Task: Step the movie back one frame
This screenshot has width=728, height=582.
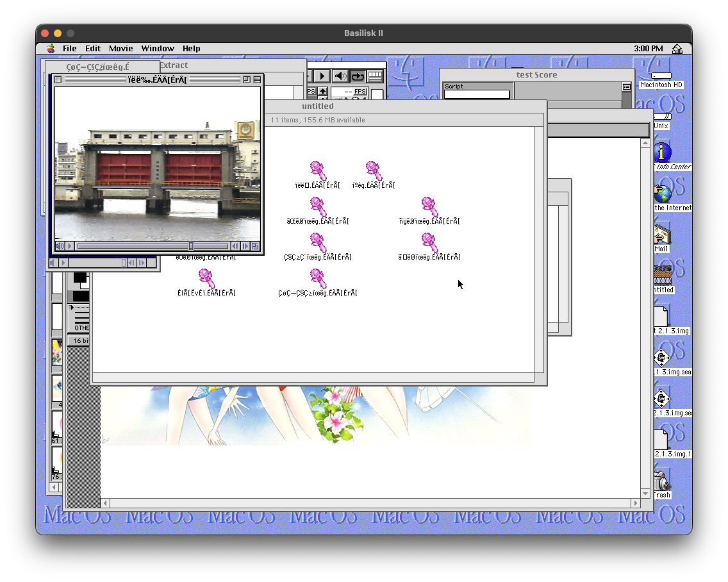Action: click(x=235, y=246)
